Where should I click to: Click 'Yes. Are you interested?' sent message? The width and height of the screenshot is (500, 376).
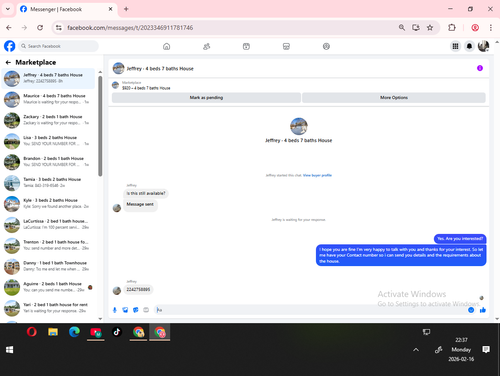(x=460, y=239)
